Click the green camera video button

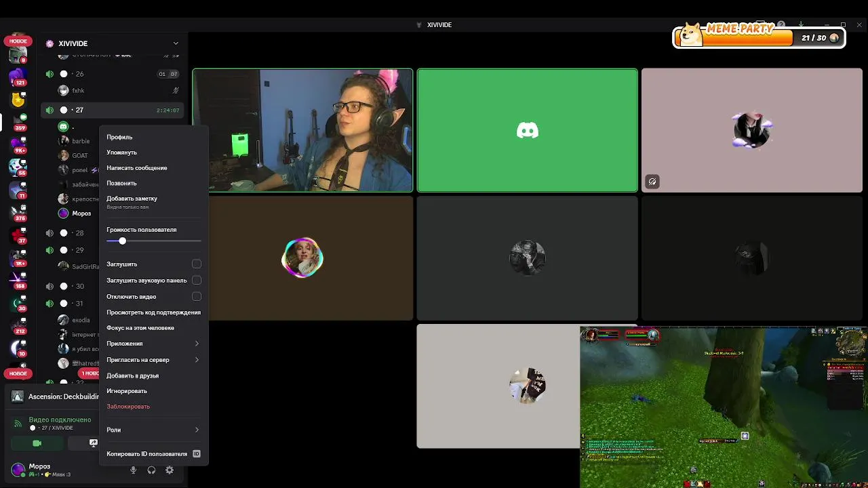pos(37,443)
